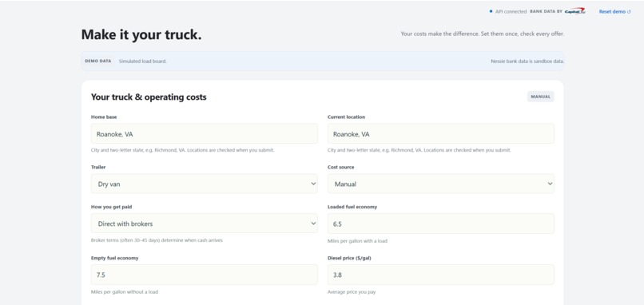
Task: Click 'Your costs make the difference' tagline
Action: (482, 34)
